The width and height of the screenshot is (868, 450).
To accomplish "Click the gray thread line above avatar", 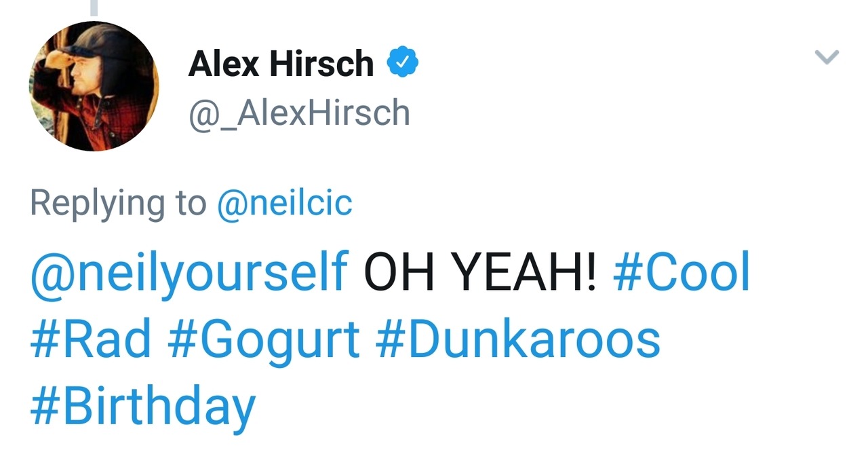I will (x=94, y=7).
